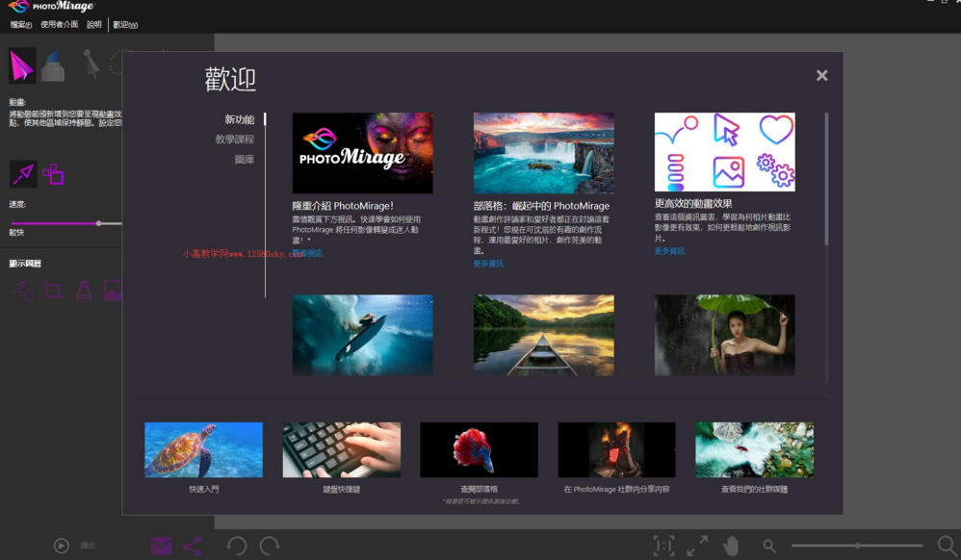This screenshot has height=560, width=961.
Task: Click the purple envelope email icon
Action: click(161, 546)
